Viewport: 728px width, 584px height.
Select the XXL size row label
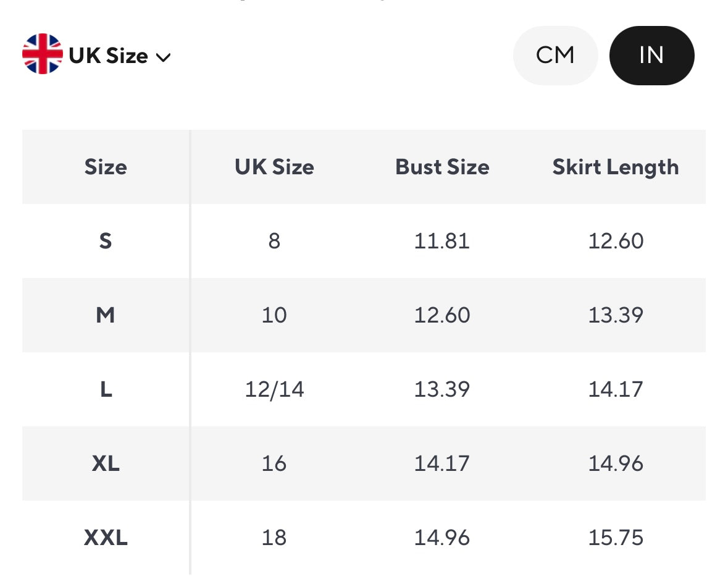click(106, 538)
